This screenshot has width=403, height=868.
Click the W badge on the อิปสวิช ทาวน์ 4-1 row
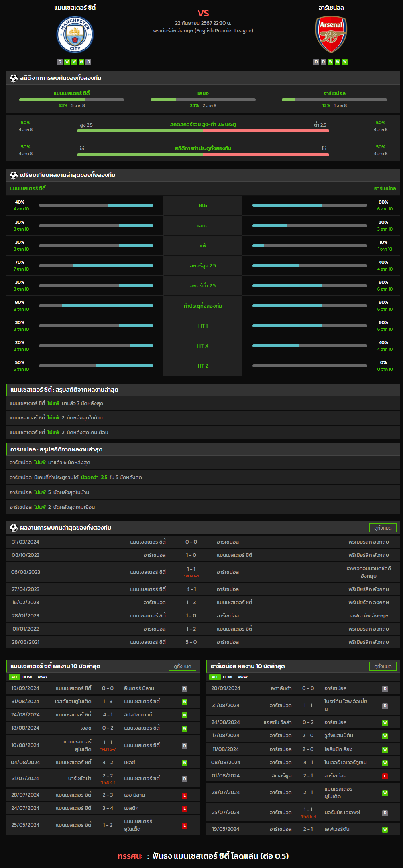[x=185, y=715]
